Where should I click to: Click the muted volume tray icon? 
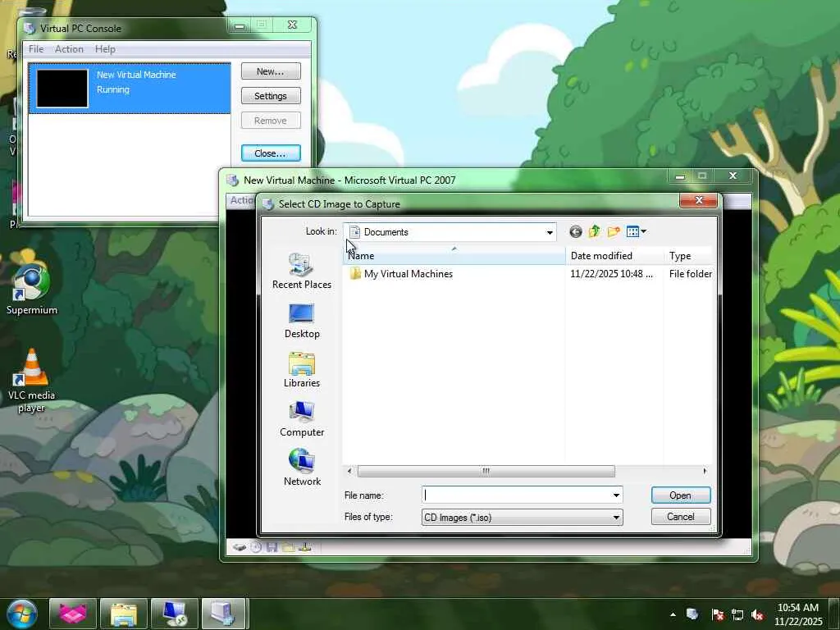[757, 614]
